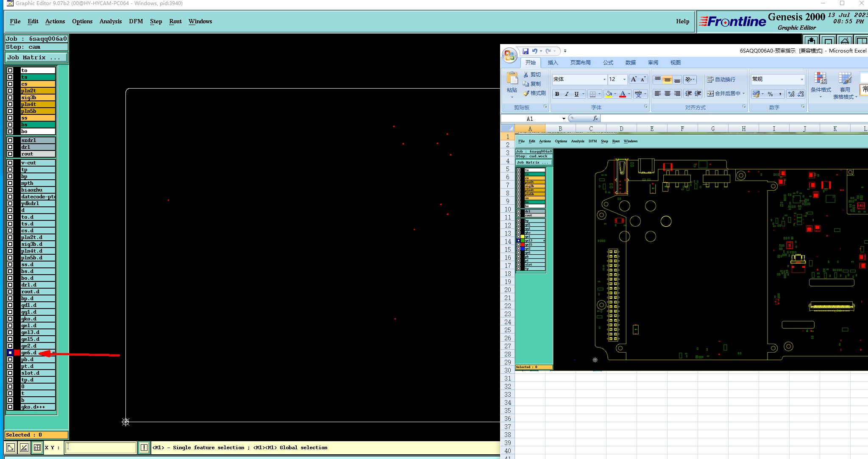868x459 pixels.
Task: Click Excel's save disk icon
Action: tap(525, 51)
